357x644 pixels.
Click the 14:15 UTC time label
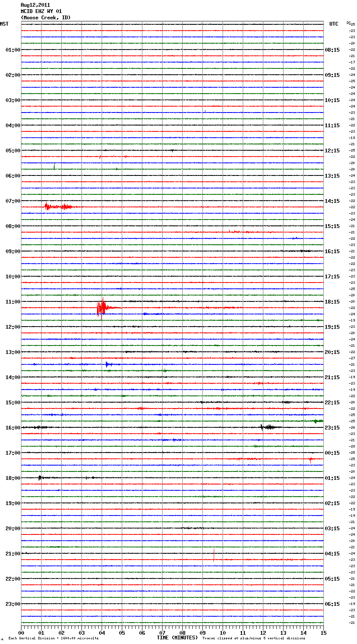coord(332,201)
